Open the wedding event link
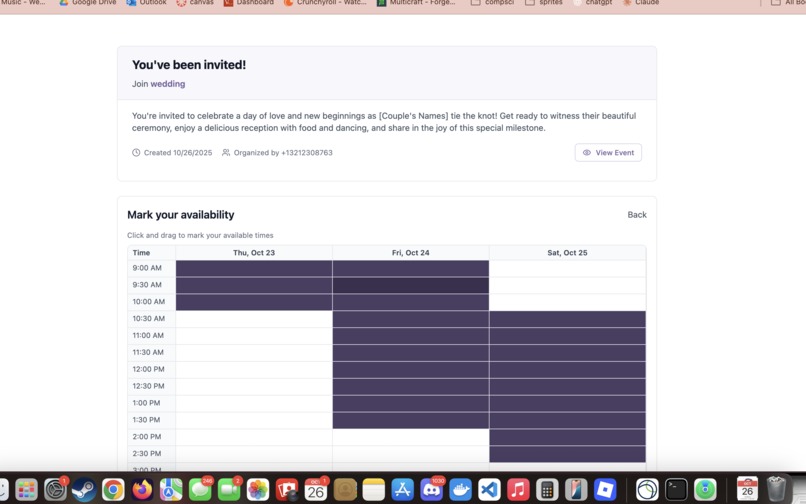 [x=168, y=84]
